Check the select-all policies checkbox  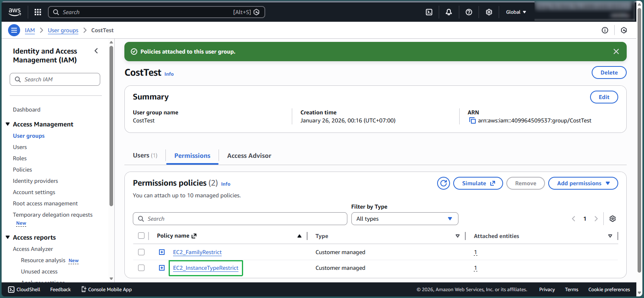[141, 236]
